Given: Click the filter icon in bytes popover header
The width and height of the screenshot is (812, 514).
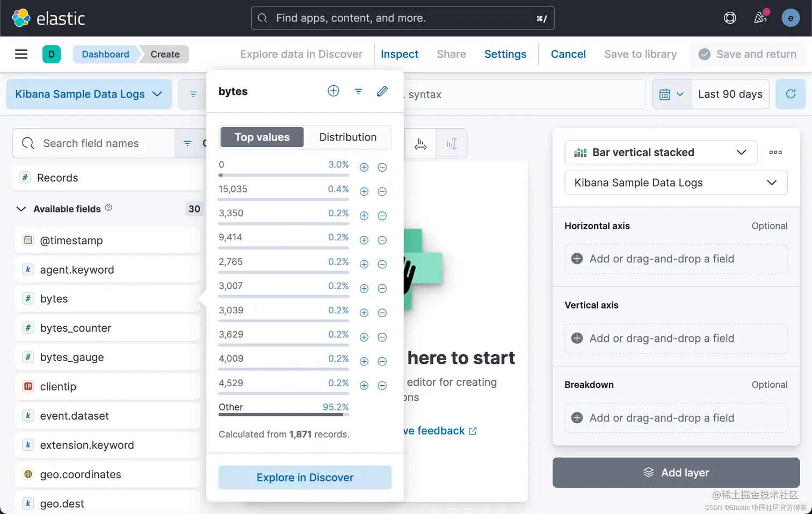Looking at the screenshot, I should click(358, 92).
